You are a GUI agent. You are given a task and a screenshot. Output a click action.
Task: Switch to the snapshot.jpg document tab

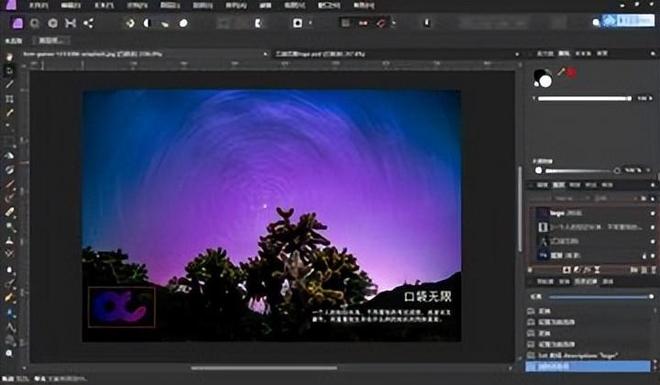pos(93,54)
